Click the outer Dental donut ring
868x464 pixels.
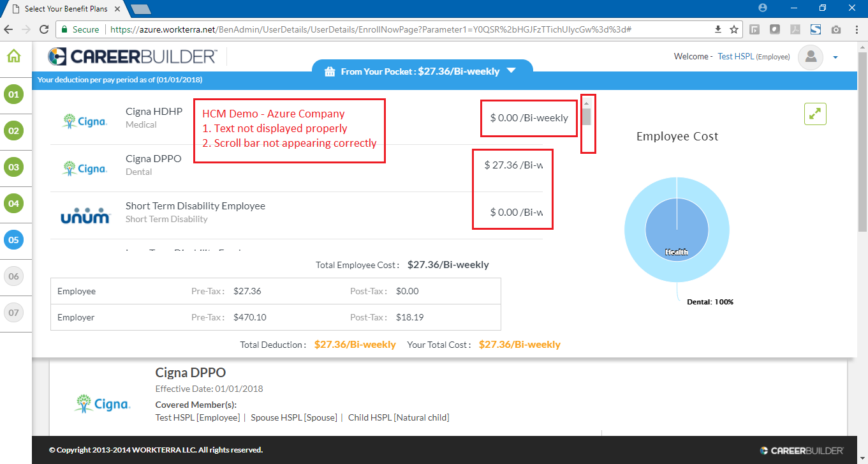pyautogui.click(x=635, y=230)
